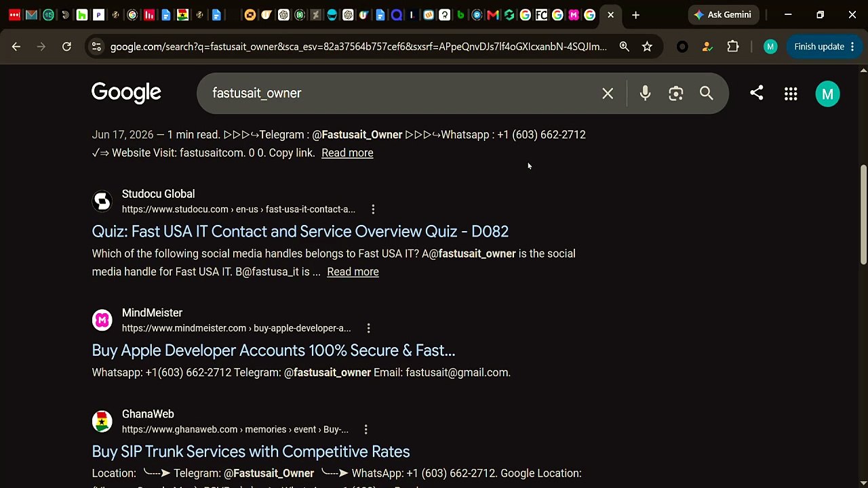Click the GhanaWeb site name

pyautogui.click(x=148, y=414)
